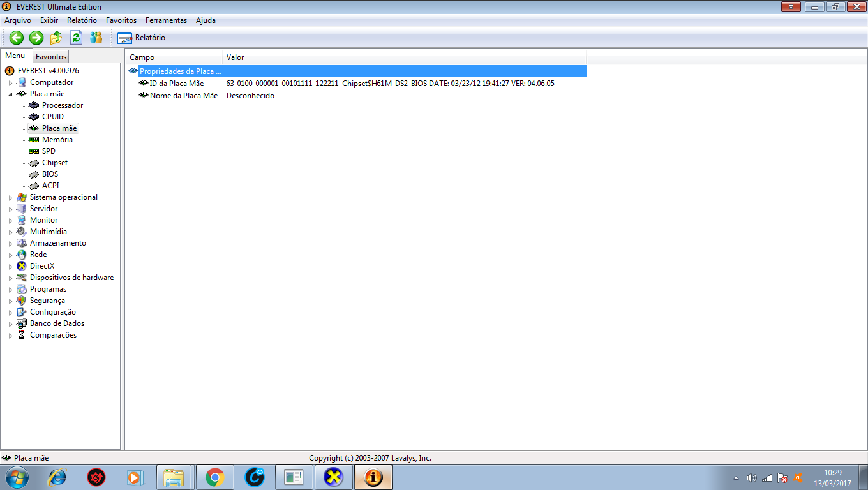Viewport: 868px width, 490px height.
Task: Expand the Armazenamento tree node
Action: click(x=10, y=244)
